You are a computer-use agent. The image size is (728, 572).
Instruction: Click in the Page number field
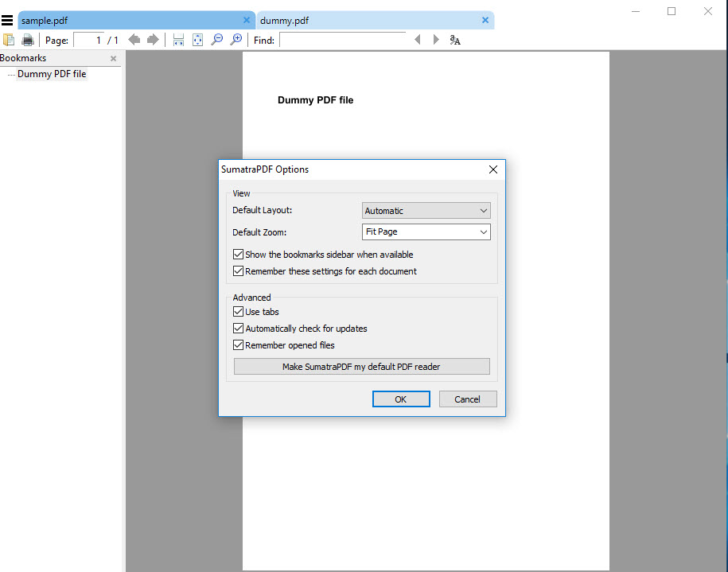[x=89, y=41]
